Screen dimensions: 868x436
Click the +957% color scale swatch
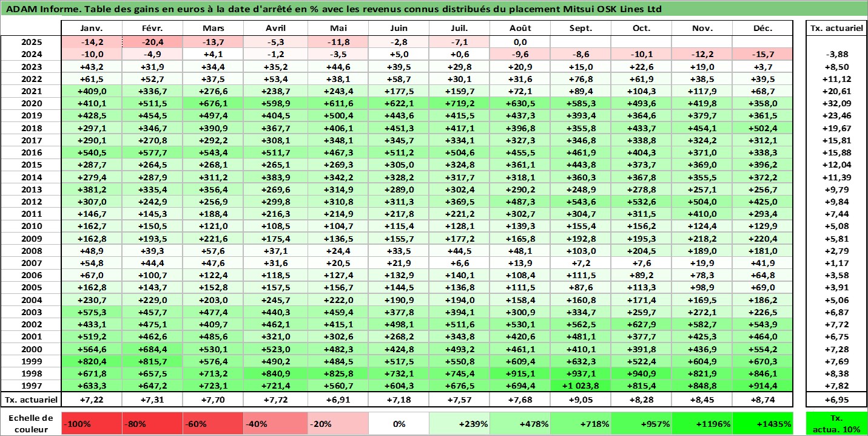pos(641,423)
